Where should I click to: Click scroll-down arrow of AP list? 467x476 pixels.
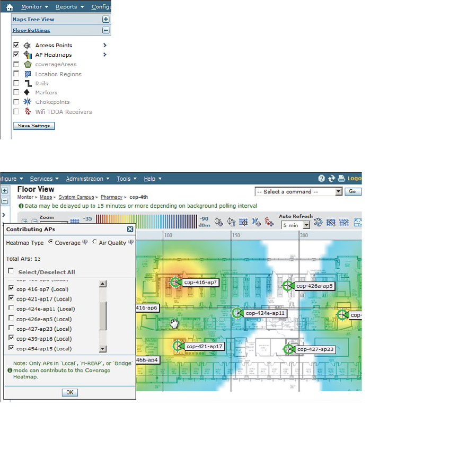click(103, 349)
